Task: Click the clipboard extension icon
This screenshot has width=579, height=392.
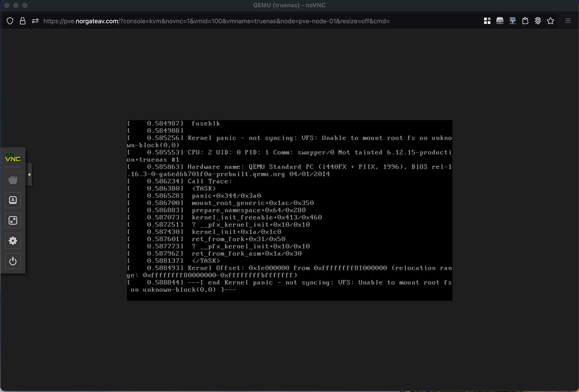Action: (525, 21)
